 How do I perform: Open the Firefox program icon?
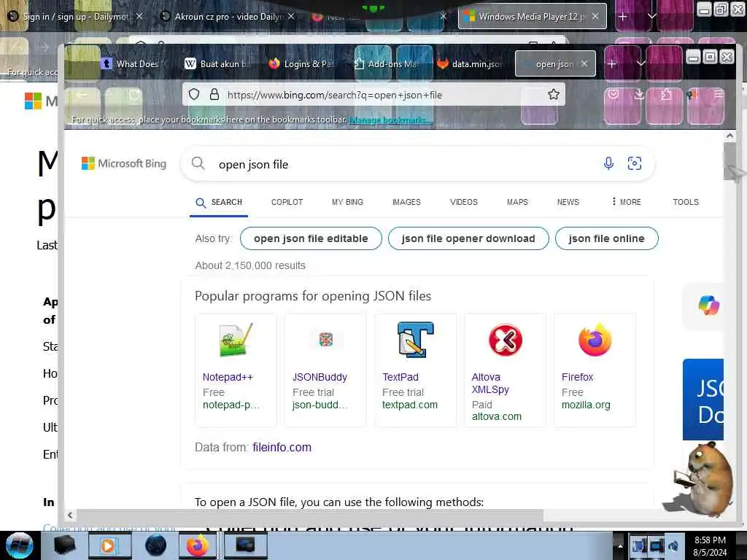click(595, 340)
